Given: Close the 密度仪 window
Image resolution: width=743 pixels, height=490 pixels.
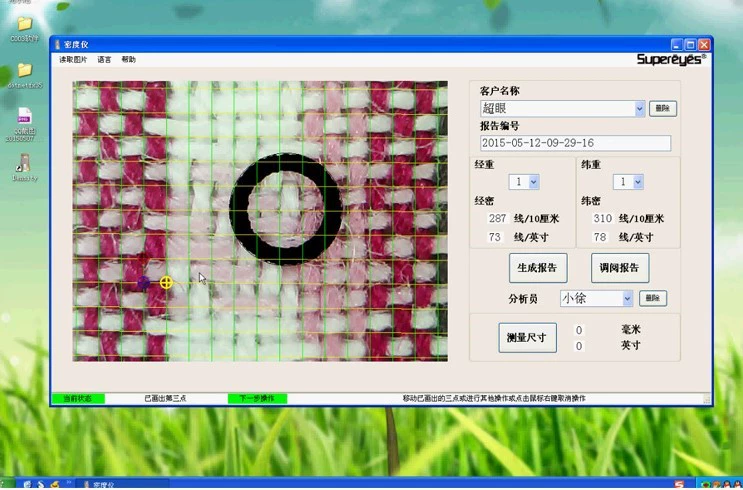Looking at the screenshot, I should tap(704, 45).
